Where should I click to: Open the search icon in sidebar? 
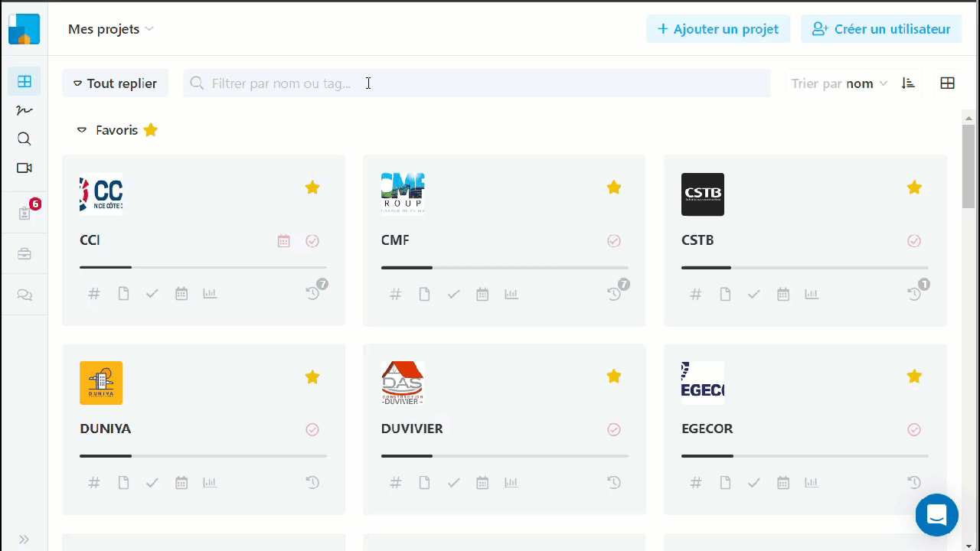(24, 139)
